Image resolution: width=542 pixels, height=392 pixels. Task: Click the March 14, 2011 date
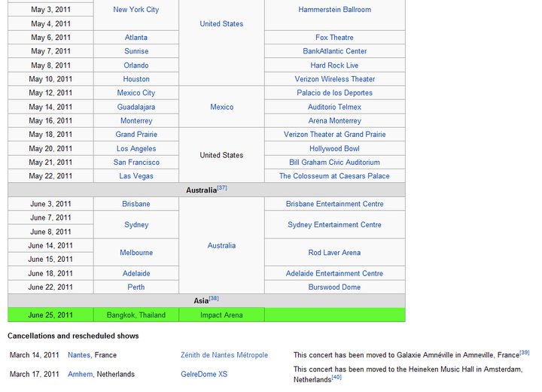click(34, 355)
